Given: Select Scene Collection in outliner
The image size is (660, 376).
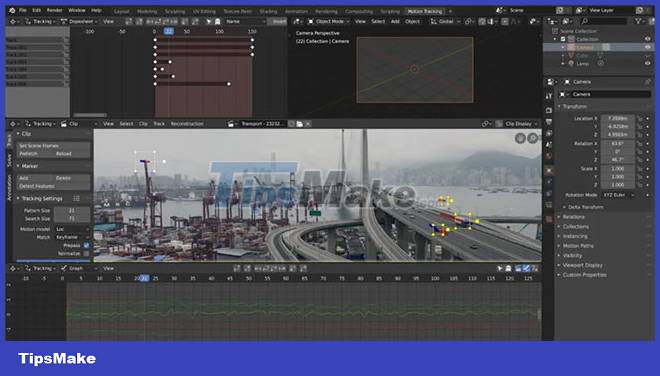Looking at the screenshot, I should [x=578, y=31].
